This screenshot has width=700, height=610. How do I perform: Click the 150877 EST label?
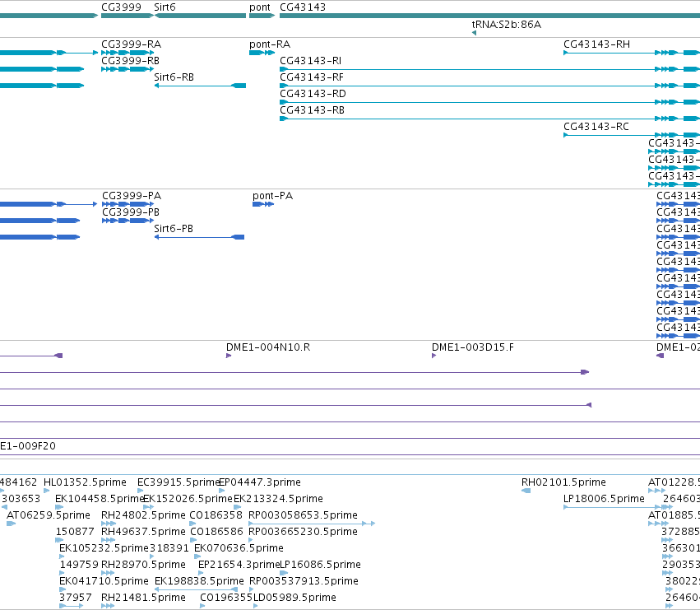[75, 532]
